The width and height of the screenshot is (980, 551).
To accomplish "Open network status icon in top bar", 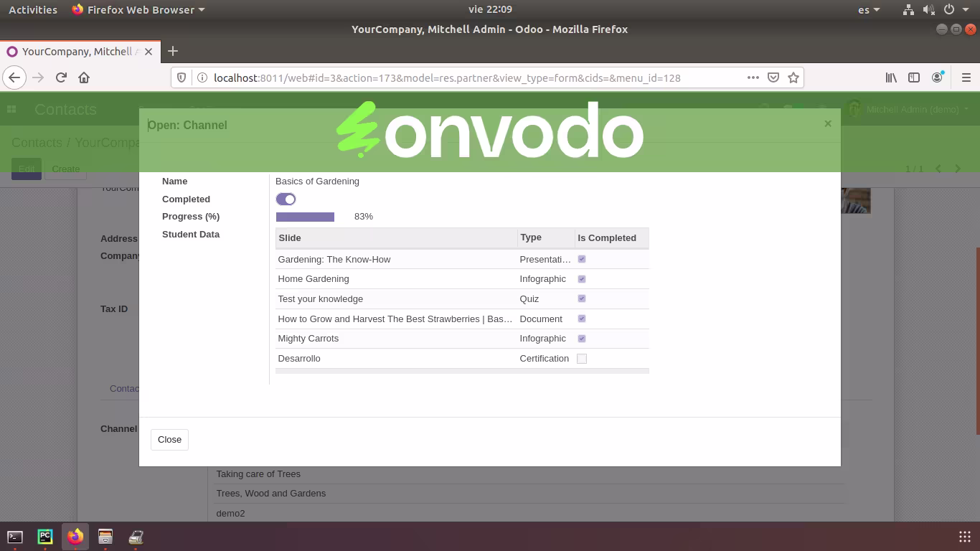I will [908, 9].
